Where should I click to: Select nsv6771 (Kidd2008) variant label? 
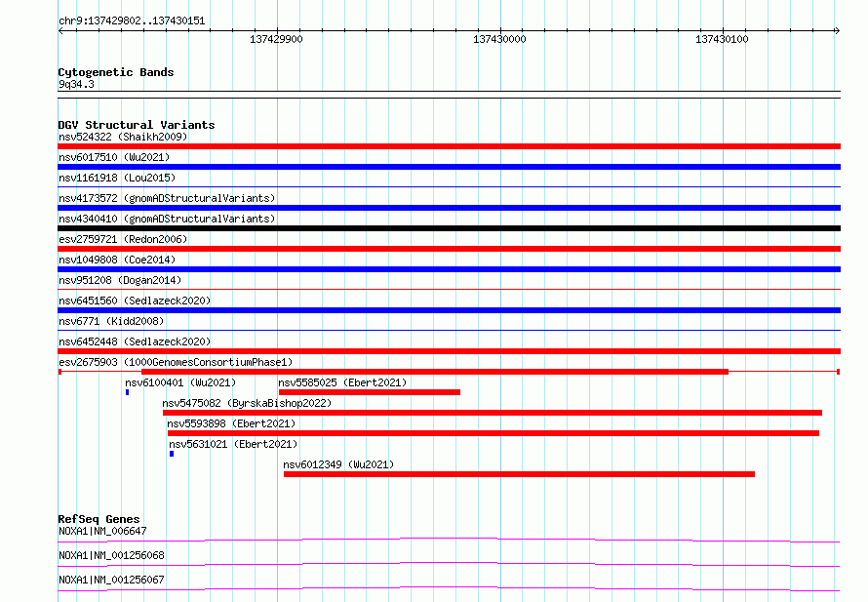pos(111,321)
